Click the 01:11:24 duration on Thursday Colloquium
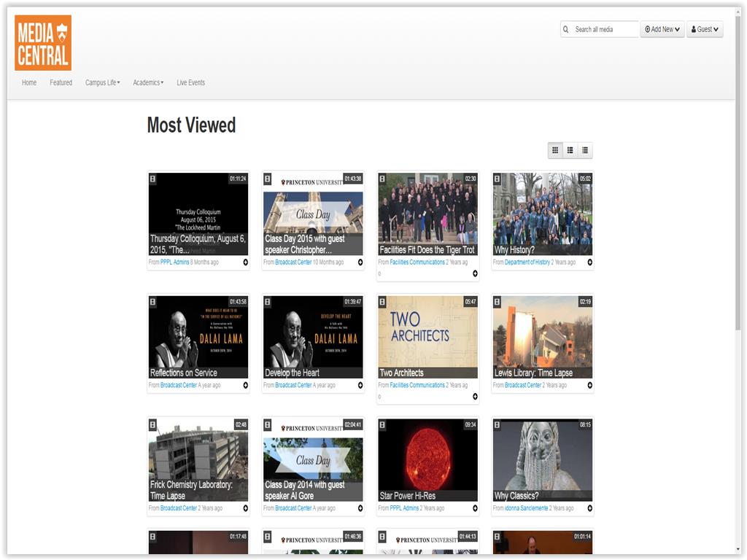The width and height of the screenshot is (747, 560). point(238,179)
